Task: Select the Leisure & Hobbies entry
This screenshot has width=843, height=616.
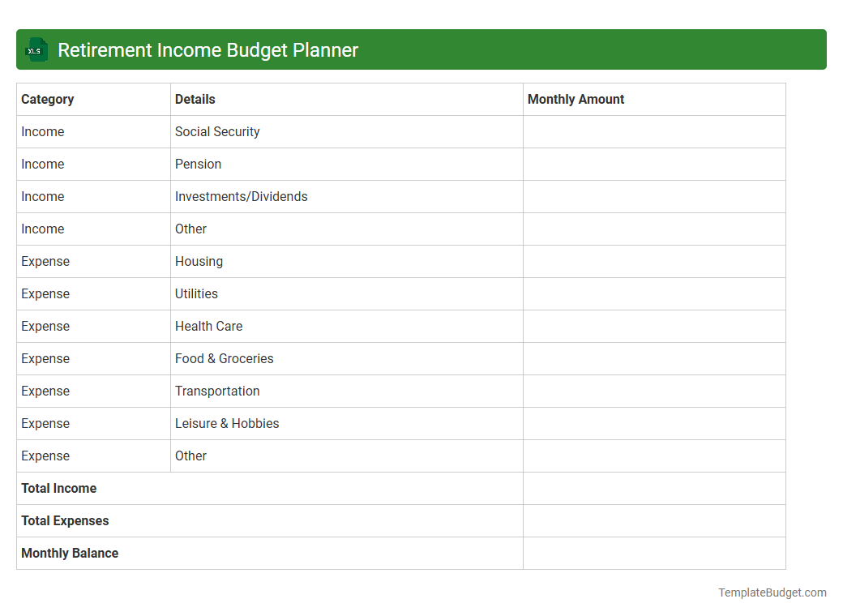Action: [227, 423]
